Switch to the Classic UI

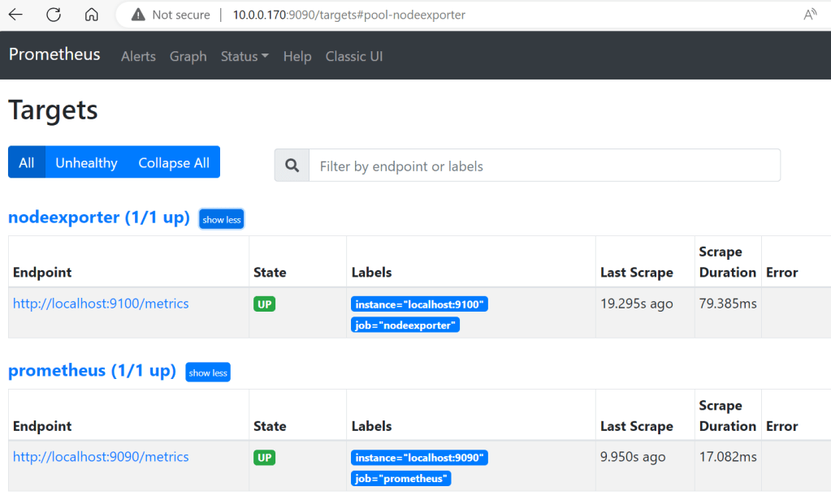tap(354, 56)
